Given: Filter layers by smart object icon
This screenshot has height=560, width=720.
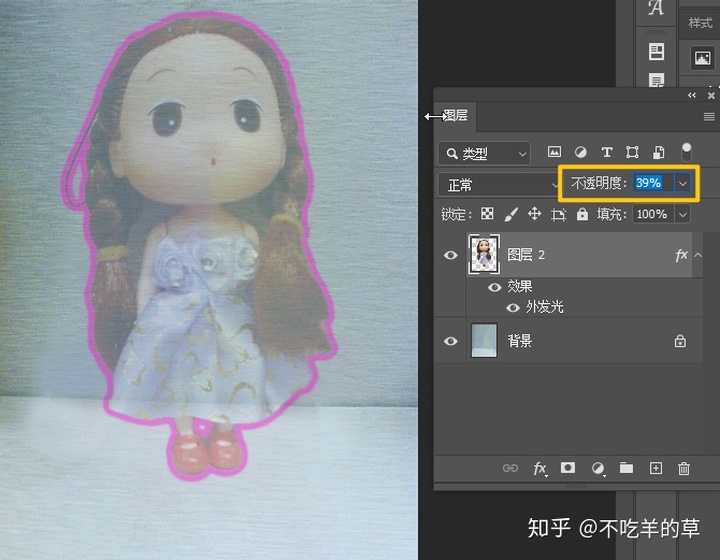Looking at the screenshot, I should (658, 152).
